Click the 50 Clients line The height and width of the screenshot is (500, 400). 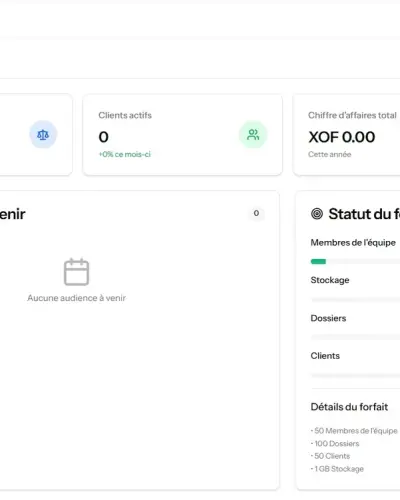pos(330,456)
